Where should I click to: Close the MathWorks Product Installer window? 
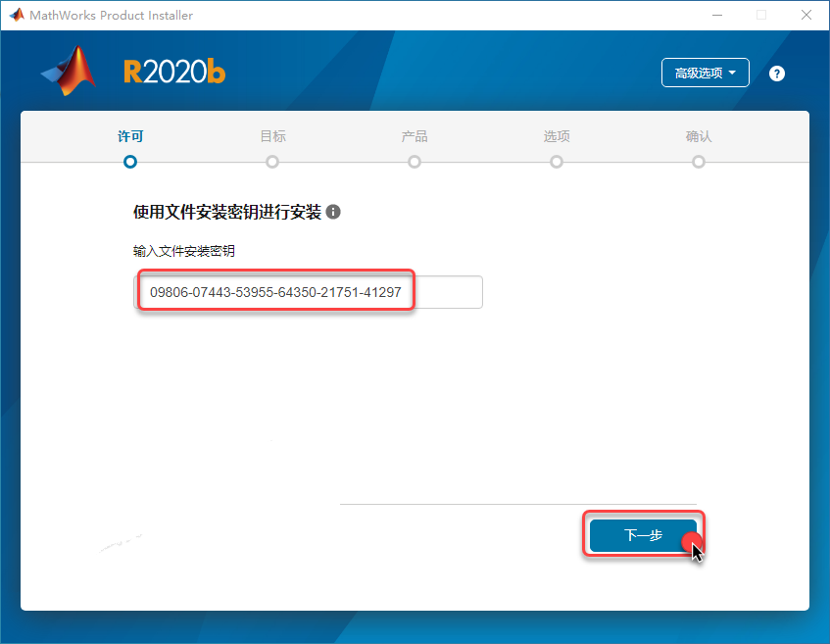click(x=806, y=15)
